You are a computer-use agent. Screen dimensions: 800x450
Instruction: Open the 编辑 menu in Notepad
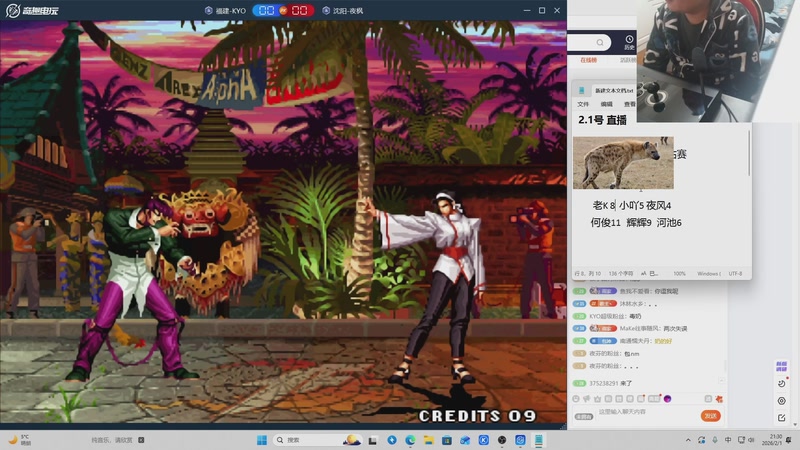pos(607,104)
